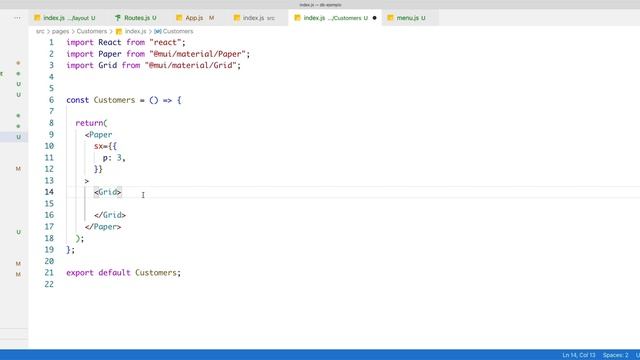Click the "@mui/material/Grid" import string
The width and height of the screenshot is (640, 360).
(x=191, y=65)
